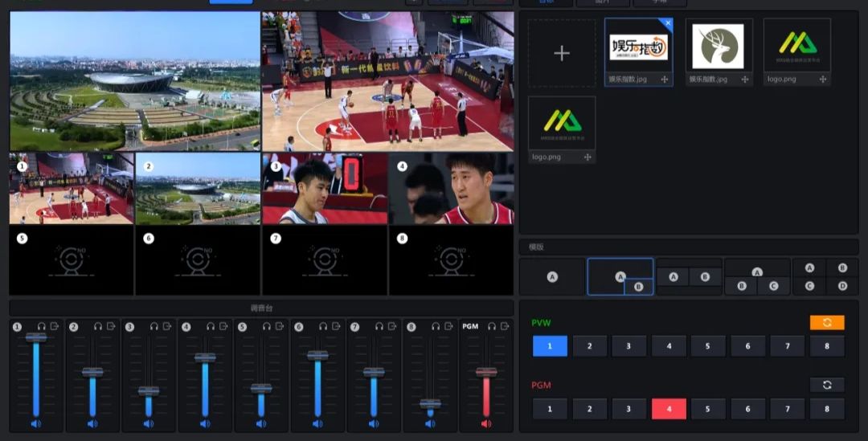868x441 pixels.
Task: Select the camera 3 player close-up preview
Action: click(x=325, y=189)
